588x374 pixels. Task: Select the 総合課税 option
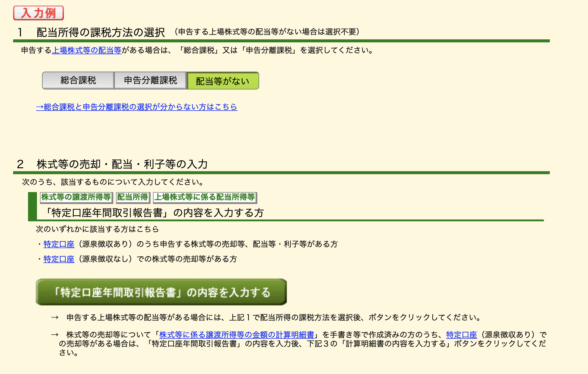[78, 80]
